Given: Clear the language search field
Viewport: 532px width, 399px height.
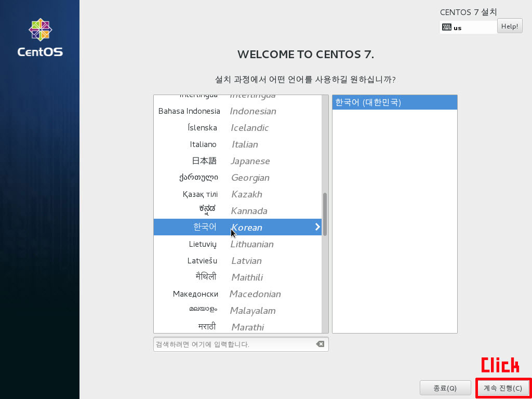Looking at the screenshot, I should point(320,344).
